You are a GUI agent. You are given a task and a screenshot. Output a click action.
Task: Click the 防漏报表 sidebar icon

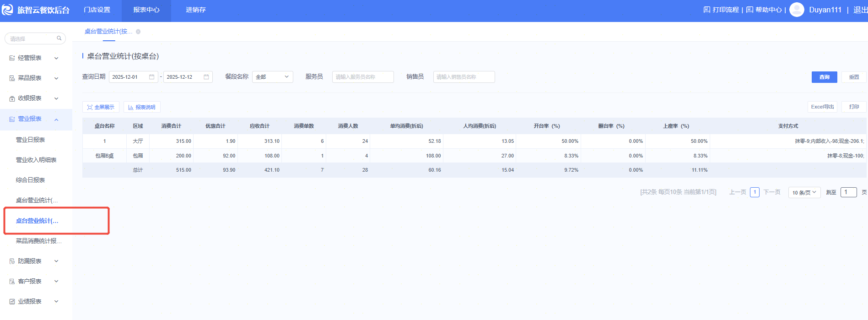tap(12, 261)
